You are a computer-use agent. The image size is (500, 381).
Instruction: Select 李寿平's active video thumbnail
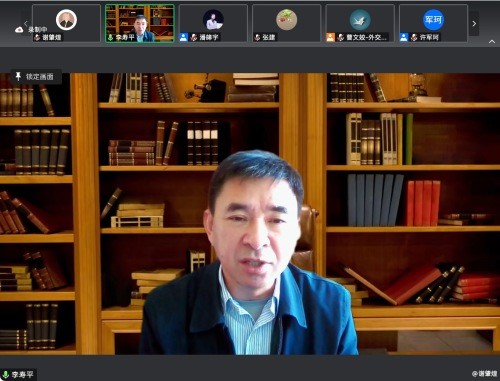pyautogui.click(x=140, y=23)
